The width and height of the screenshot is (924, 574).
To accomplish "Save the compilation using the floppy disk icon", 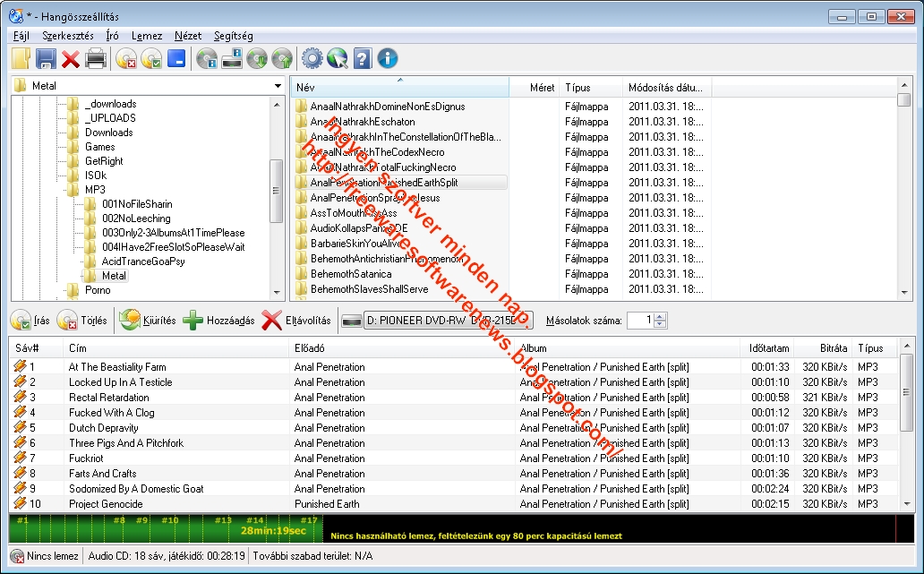I will 46,58.
